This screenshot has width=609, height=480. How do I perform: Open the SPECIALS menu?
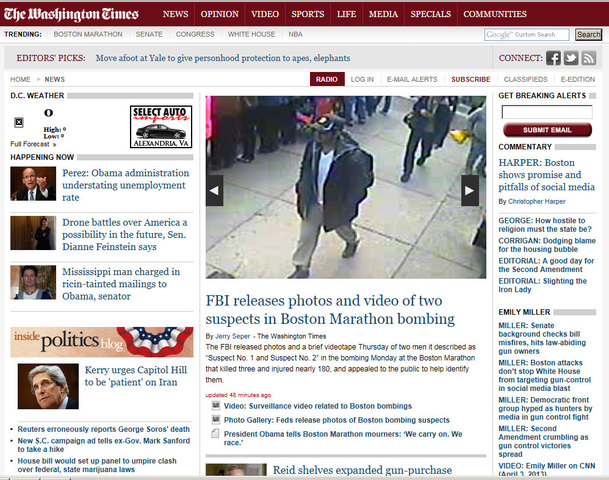431,14
